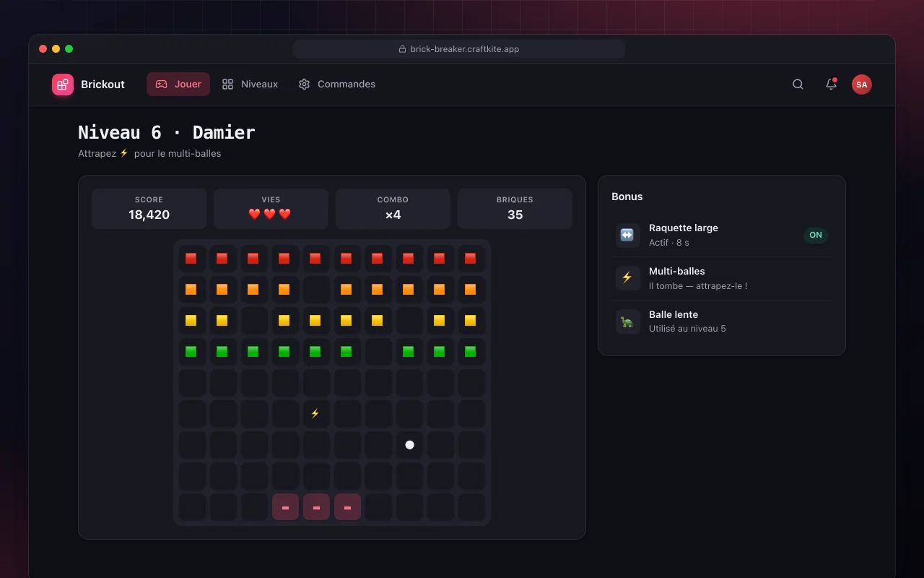Viewport: 924px width, 578px height.
Task: Open the Niveaux tab
Action: (250, 85)
